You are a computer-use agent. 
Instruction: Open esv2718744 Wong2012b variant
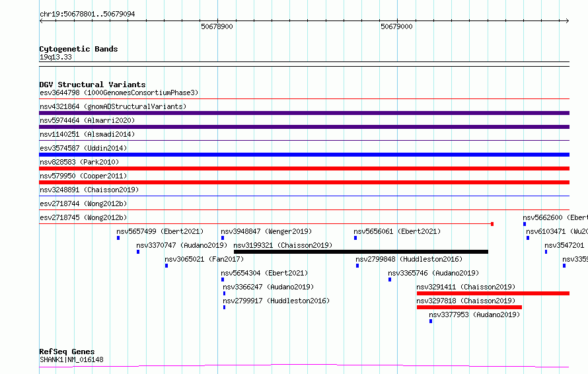click(83, 204)
